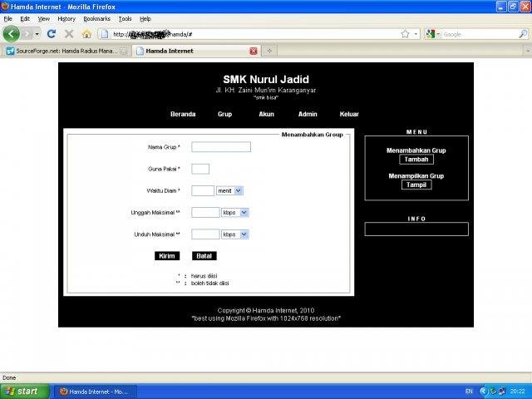Click Keluar to log out
The width and height of the screenshot is (532, 399).
point(349,114)
